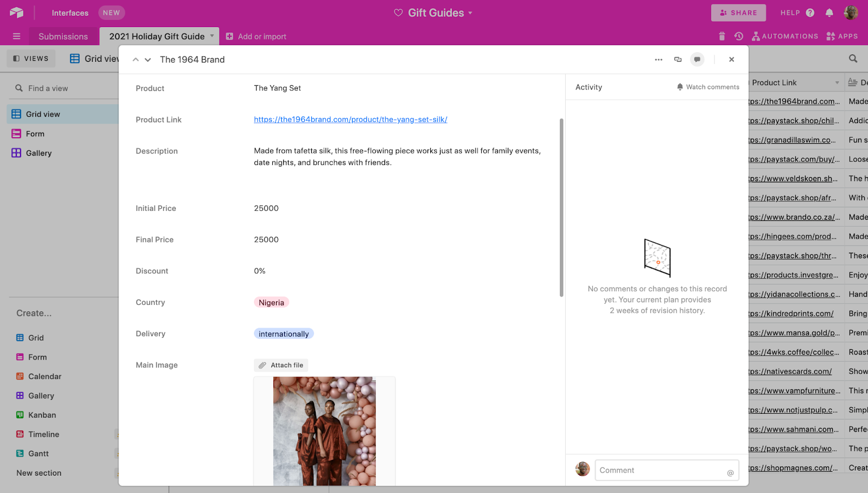This screenshot has height=493, width=868.
Task: Open the1964brand product link
Action: [350, 119]
